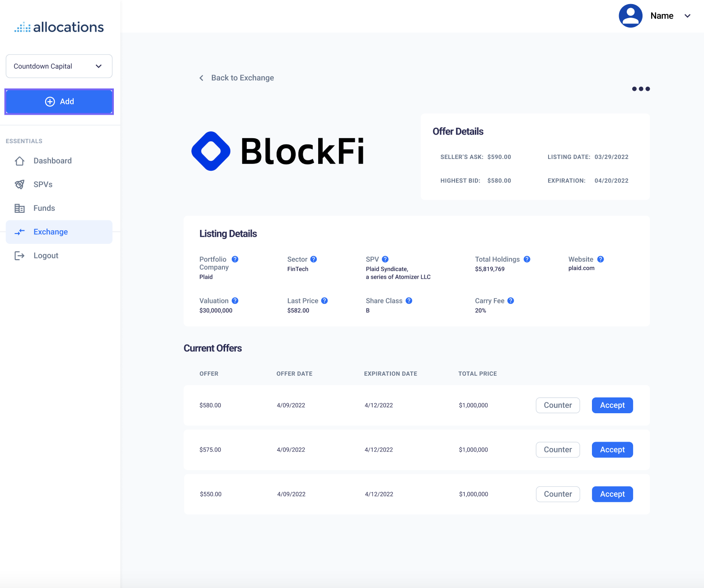
Task: Select Exchange in the sidebar menu
Action: click(x=50, y=232)
